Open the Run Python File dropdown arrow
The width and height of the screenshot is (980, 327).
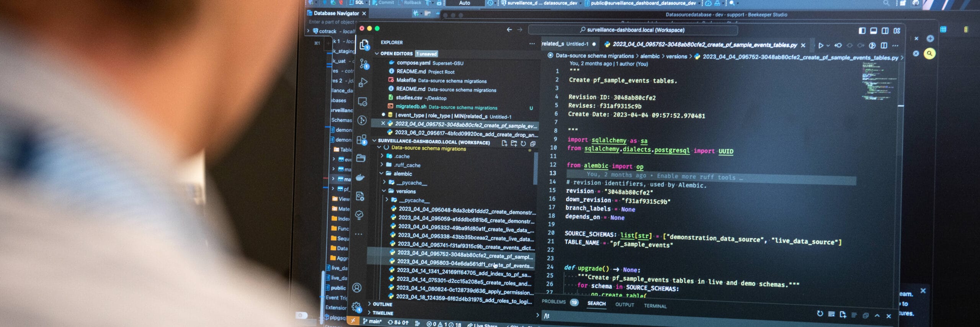pyautogui.click(x=828, y=46)
